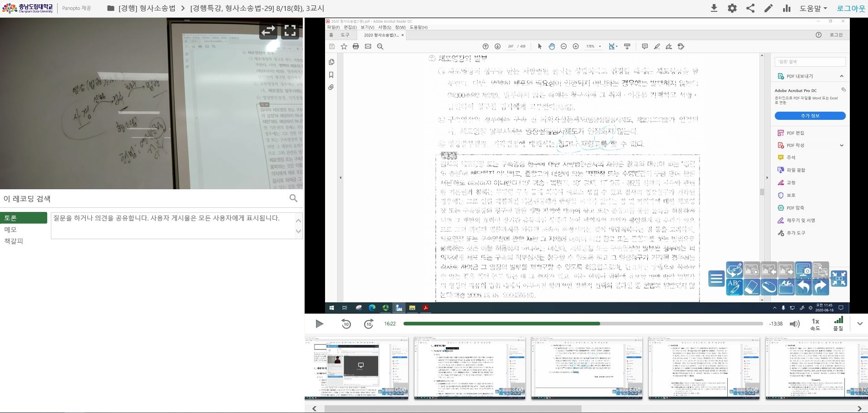Skip forward 10 seconds
Image resolution: width=868 pixels, height=413 pixels.
click(369, 324)
